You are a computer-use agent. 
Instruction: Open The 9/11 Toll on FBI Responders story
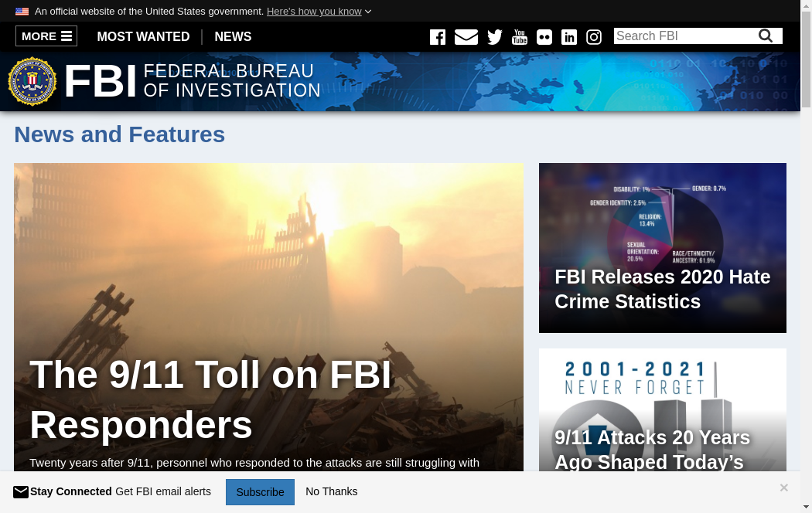tap(210, 399)
